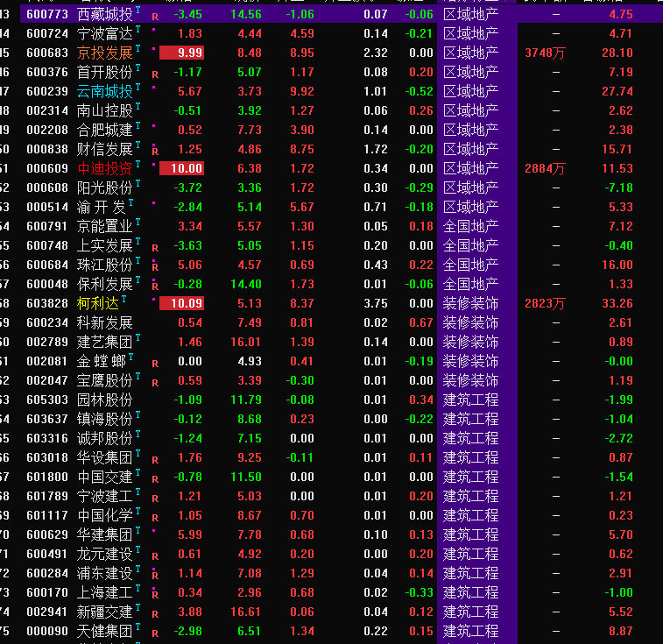The height and width of the screenshot is (644, 663).
Task: Click the 14.40 price in 保利发展 row
Action: 246,284
